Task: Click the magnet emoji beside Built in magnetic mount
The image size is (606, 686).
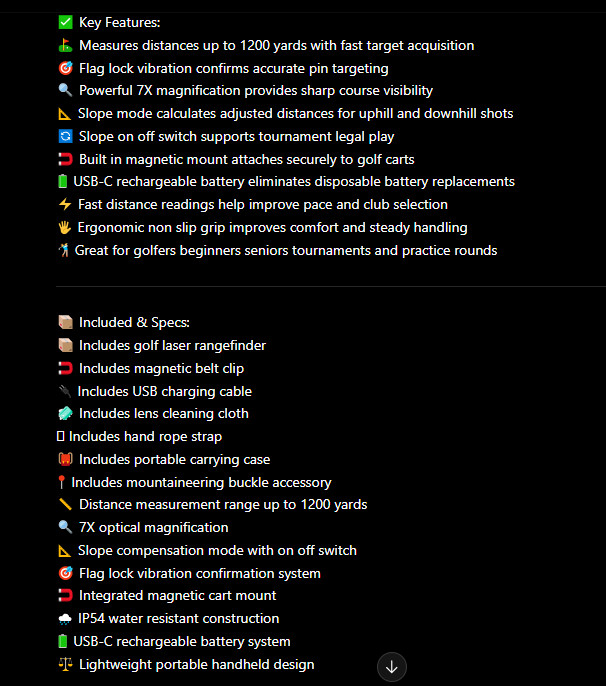Action: pyautogui.click(x=66, y=159)
